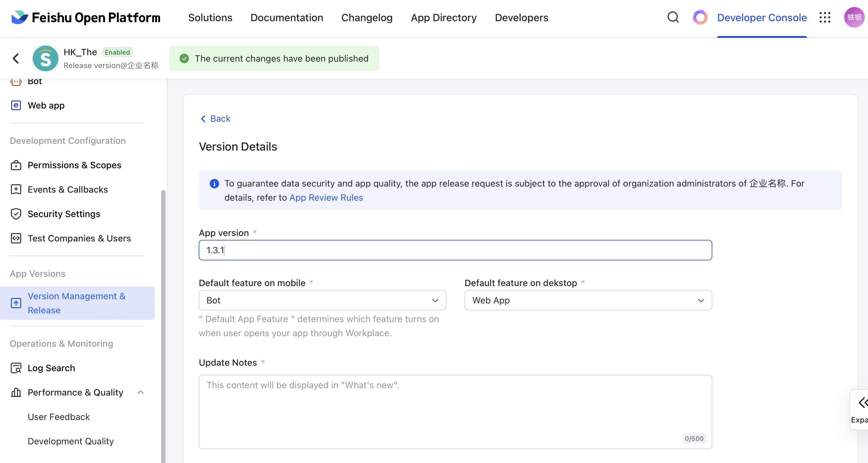The image size is (868, 463).
Task: Click the Performance & Quality chart icon
Action: (16, 392)
